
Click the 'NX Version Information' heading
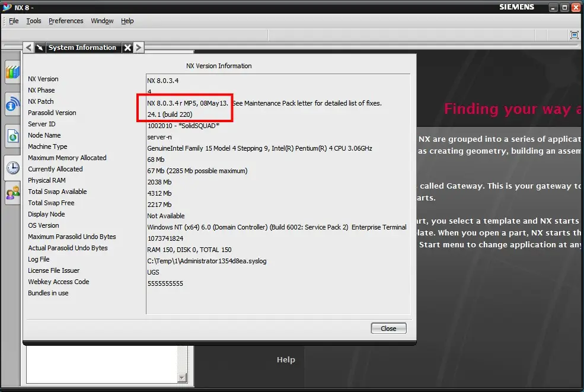coord(219,66)
